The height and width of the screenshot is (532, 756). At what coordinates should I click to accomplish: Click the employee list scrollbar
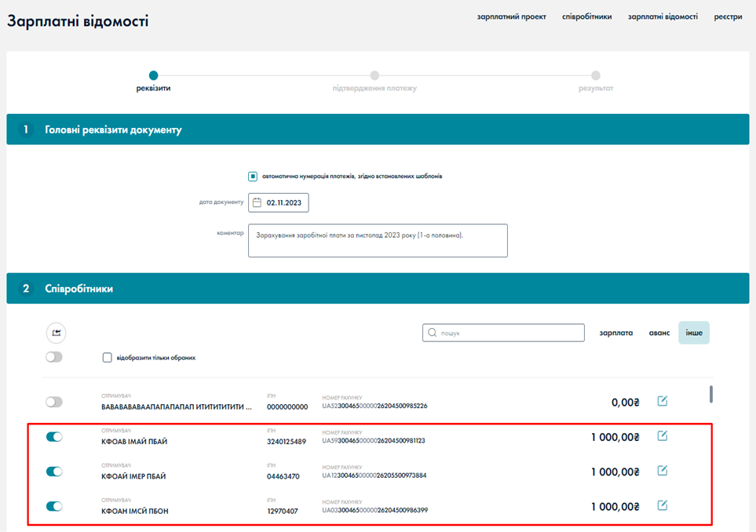(x=711, y=394)
